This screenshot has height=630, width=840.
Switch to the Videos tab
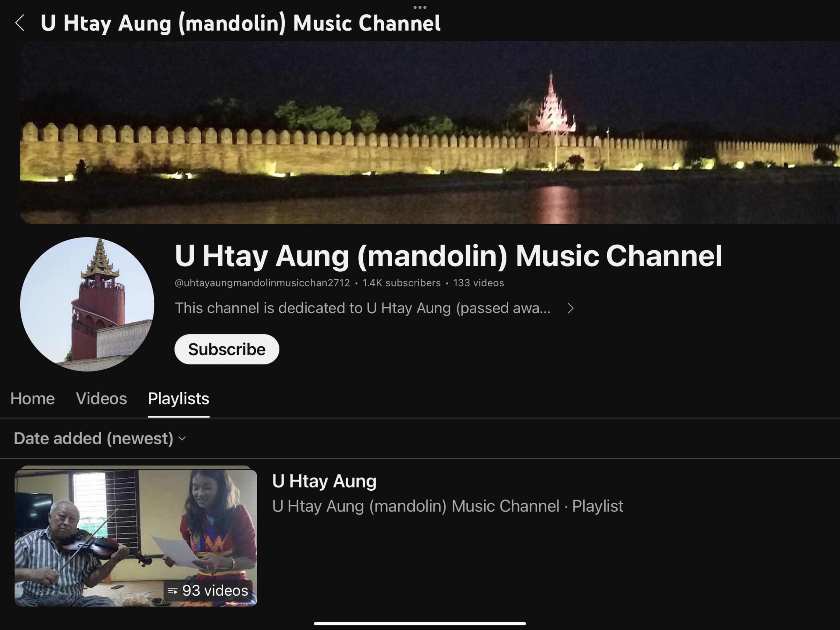[x=101, y=399]
